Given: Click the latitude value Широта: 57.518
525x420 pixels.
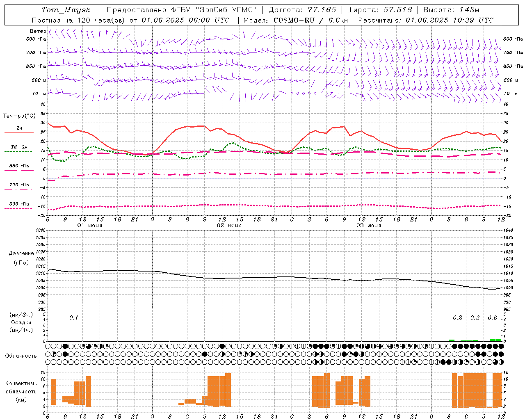Looking at the screenshot, I should pos(379,10).
